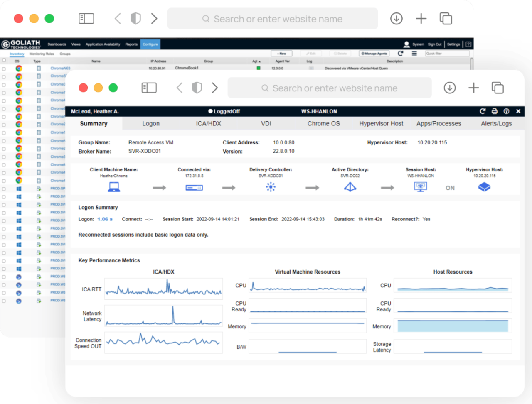Select the Session Host monitor icon WS-HHANLON

click(420, 187)
